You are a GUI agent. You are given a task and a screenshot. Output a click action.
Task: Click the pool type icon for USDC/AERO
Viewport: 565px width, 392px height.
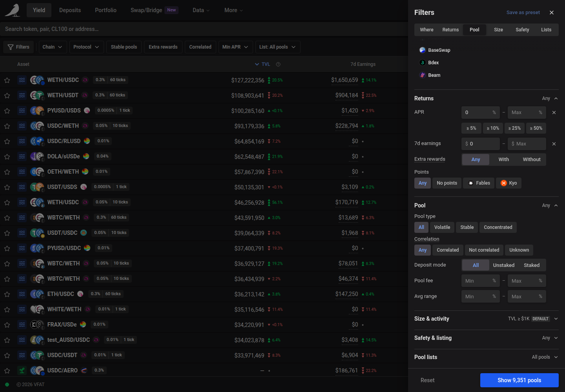22,370
